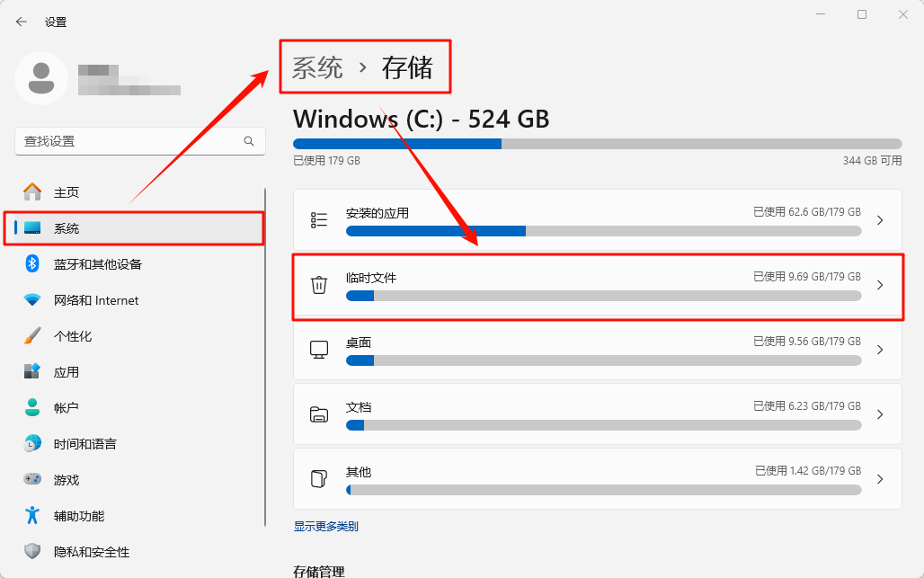Expand the 临时文件 chevron arrow
Viewport: 924px width, 578px height.
coord(880,285)
